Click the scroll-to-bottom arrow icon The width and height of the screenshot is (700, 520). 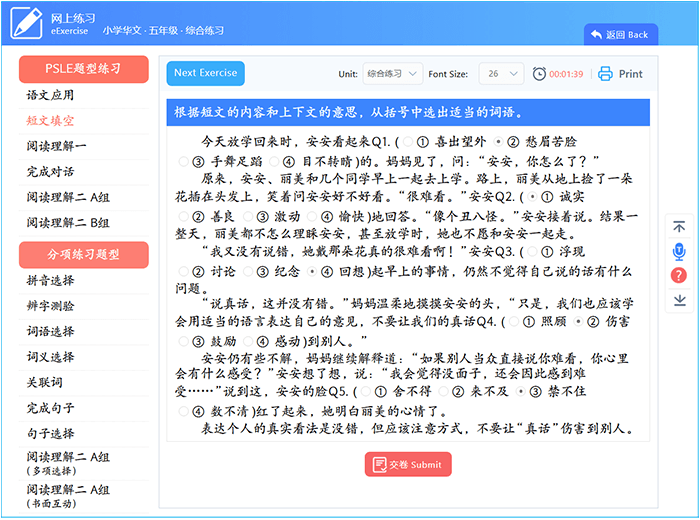coord(679,299)
